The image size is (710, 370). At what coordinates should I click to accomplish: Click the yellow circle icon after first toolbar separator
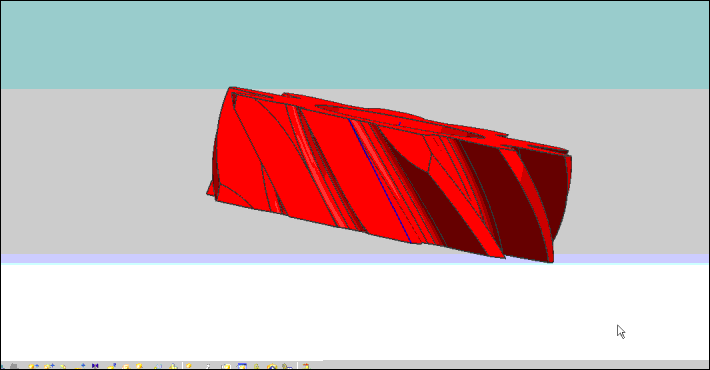(188, 366)
